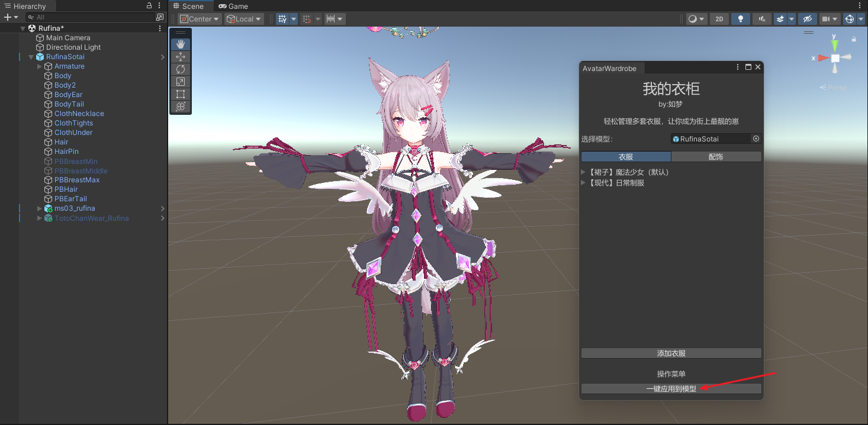The image size is (868, 425).
Task: Toggle 2D scene view mode
Action: (x=719, y=19)
